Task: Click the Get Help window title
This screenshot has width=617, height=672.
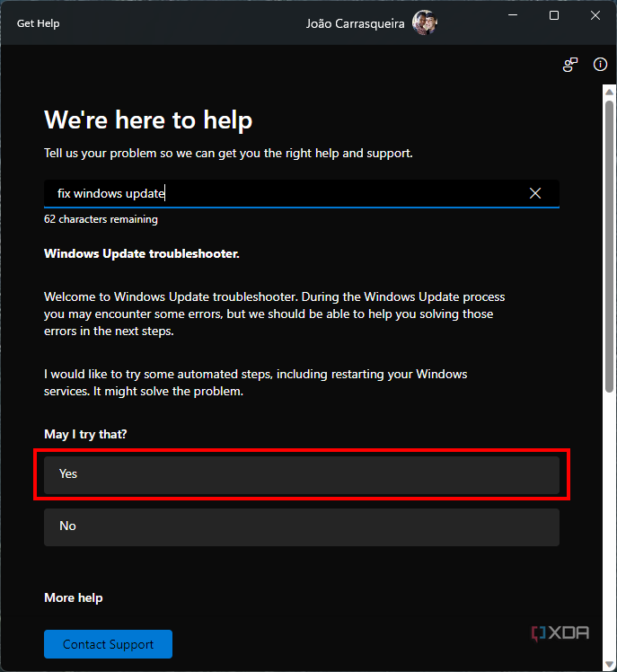Action: (38, 23)
